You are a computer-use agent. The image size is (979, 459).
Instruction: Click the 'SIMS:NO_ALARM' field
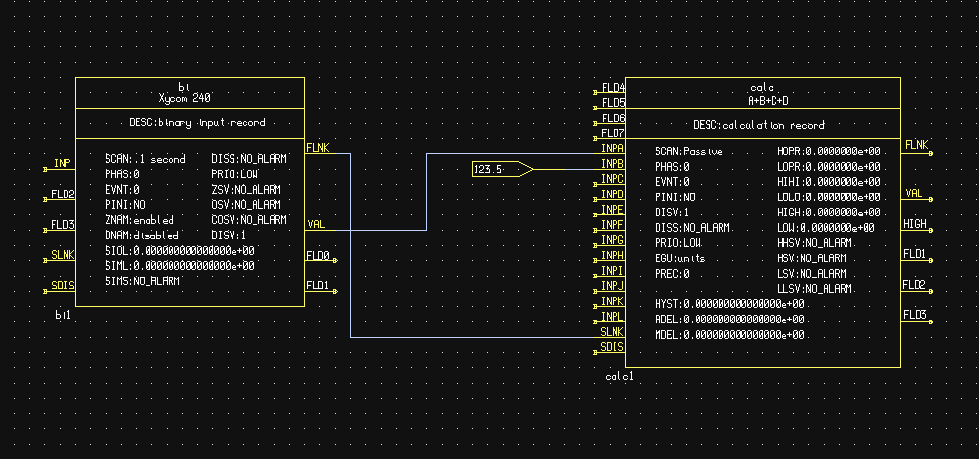pyautogui.click(x=142, y=282)
